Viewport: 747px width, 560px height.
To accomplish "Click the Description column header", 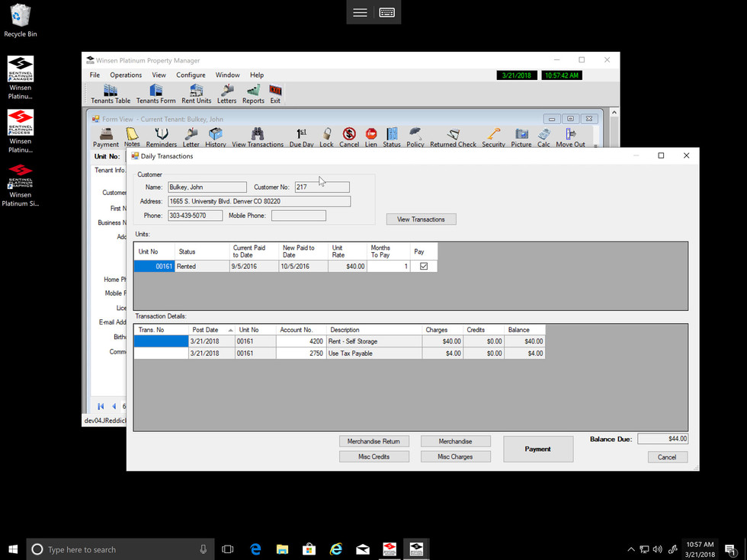I will [374, 329].
